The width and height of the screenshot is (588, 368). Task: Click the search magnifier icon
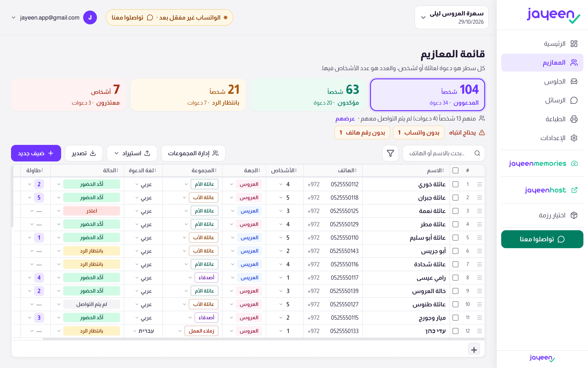coord(477,153)
